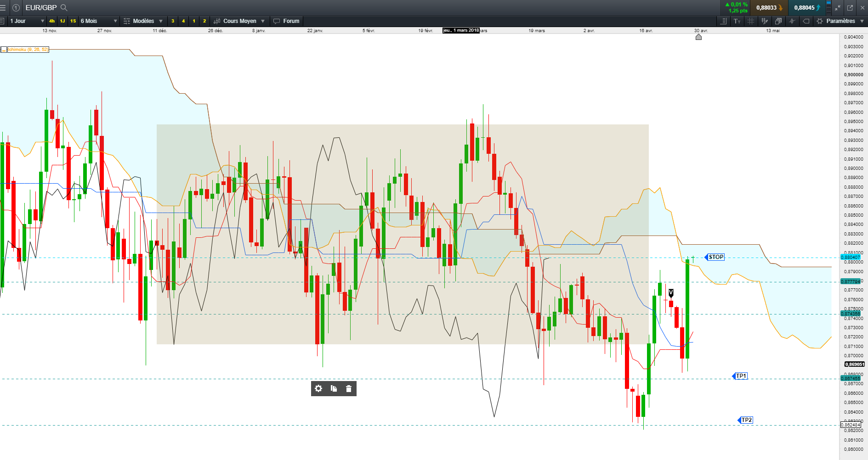Load chart template number 2
The image size is (868, 460).
(x=204, y=21)
